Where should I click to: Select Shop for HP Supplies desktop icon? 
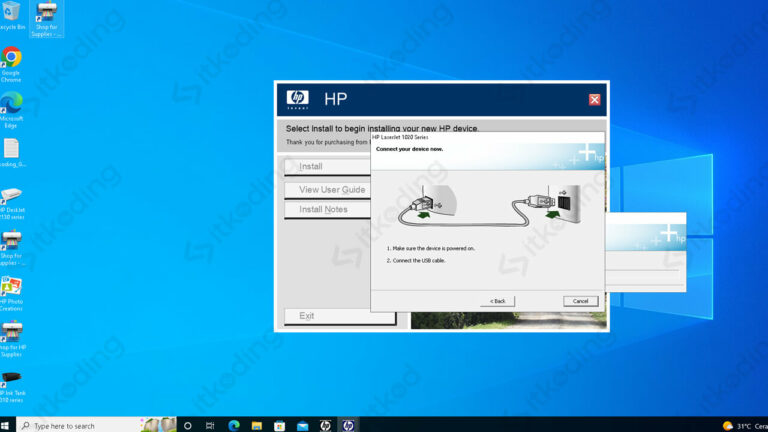[x=12, y=339]
